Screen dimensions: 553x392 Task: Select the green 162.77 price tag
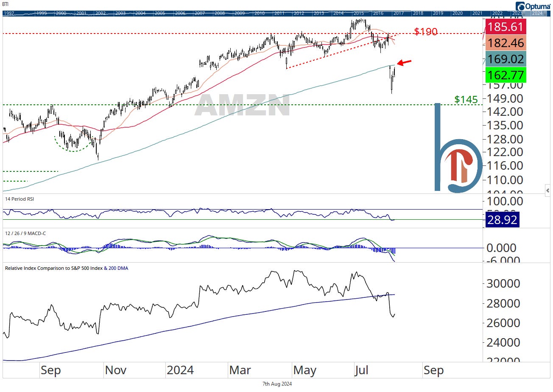(x=506, y=75)
